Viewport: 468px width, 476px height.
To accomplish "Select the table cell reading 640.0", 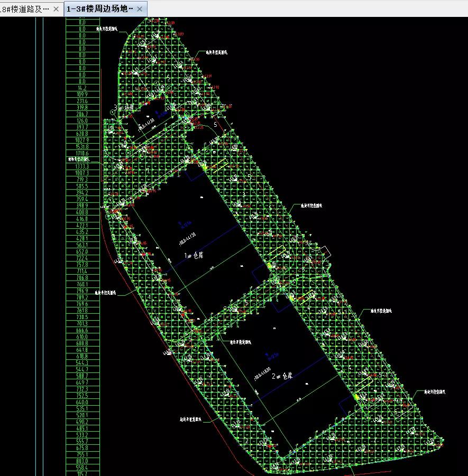I will pos(82,402).
